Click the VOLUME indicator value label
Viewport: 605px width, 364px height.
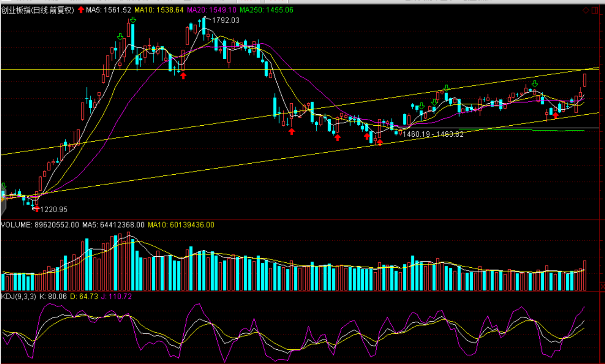click(40, 225)
